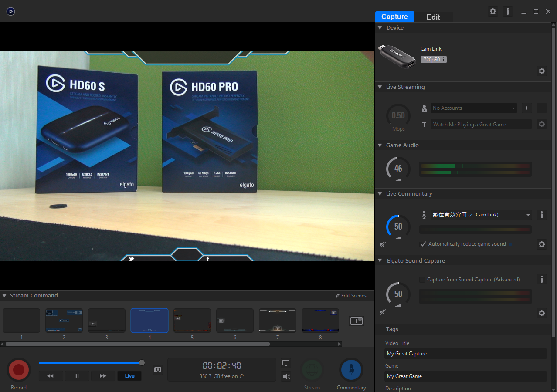This screenshot has height=392, width=557.
Task: Click the pencil icon beside Edit Scenes
Action: pos(337,296)
